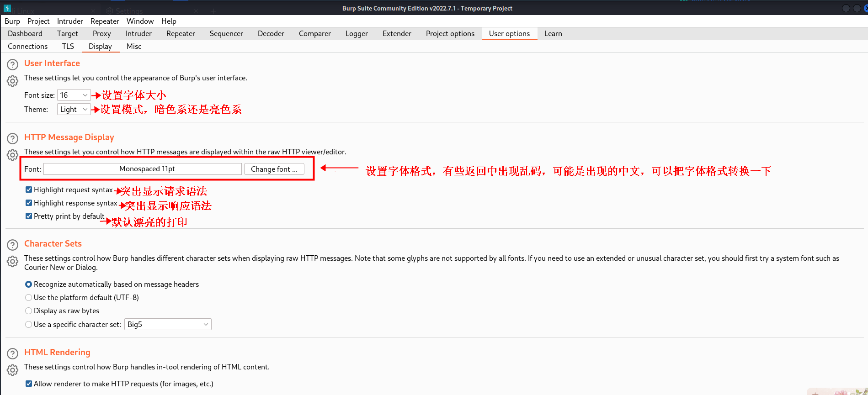Select Display as raw bytes option

click(x=29, y=311)
